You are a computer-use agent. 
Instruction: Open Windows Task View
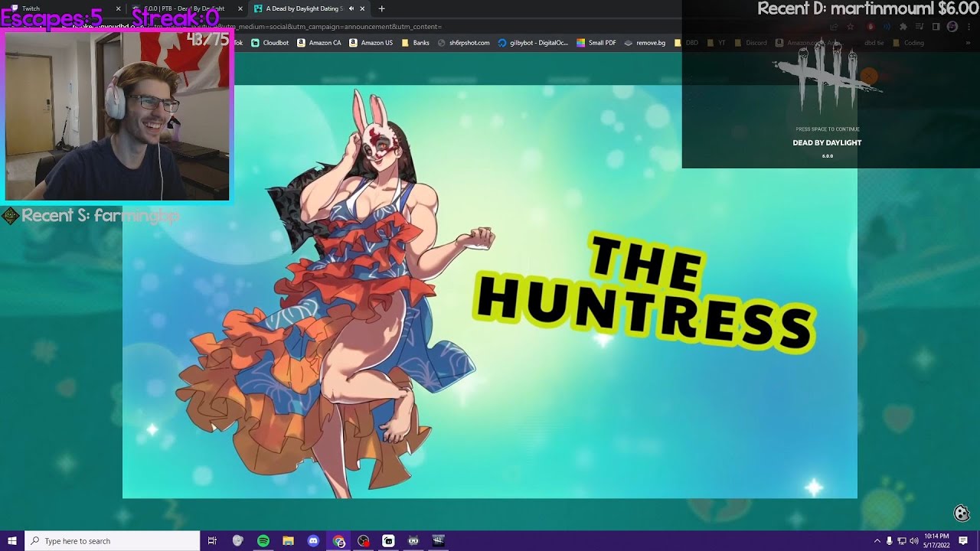pyautogui.click(x=212, y=541)
